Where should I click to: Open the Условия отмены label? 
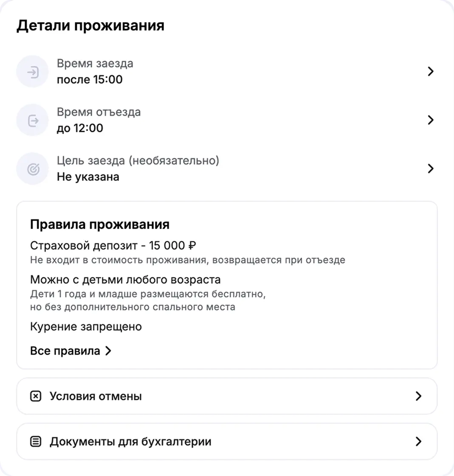[x=96, y=396]
